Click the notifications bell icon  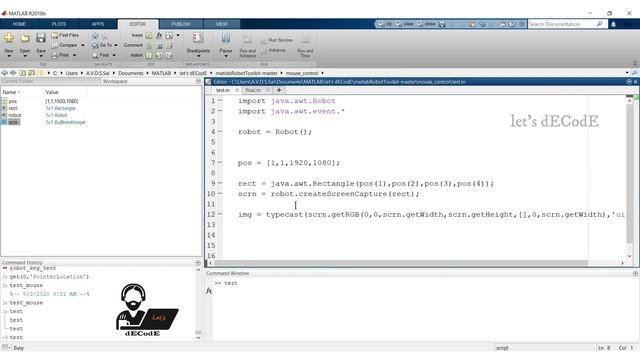pos(613,24)
